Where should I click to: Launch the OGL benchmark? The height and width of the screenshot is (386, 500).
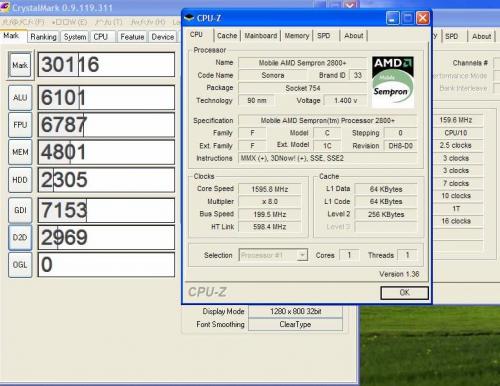20,265
